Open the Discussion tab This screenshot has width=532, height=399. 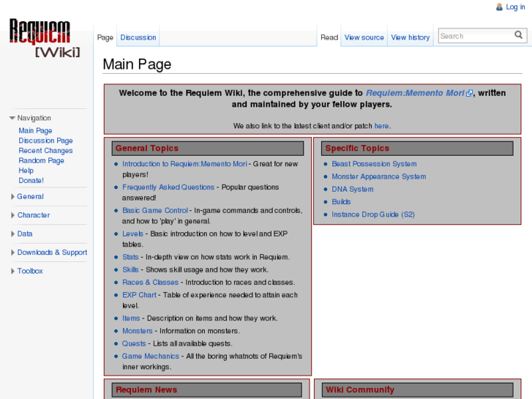click(138, 37)
